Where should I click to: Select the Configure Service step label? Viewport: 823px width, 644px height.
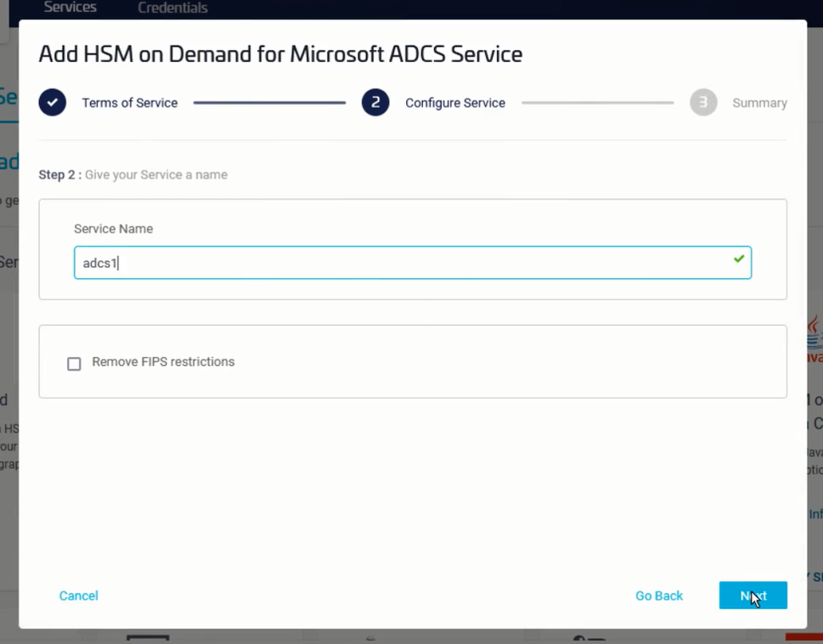coord(454,102)
